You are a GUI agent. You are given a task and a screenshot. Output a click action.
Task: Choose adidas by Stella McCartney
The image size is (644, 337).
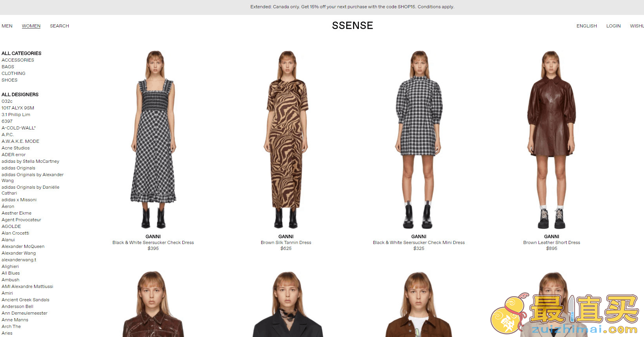[30, 161]
